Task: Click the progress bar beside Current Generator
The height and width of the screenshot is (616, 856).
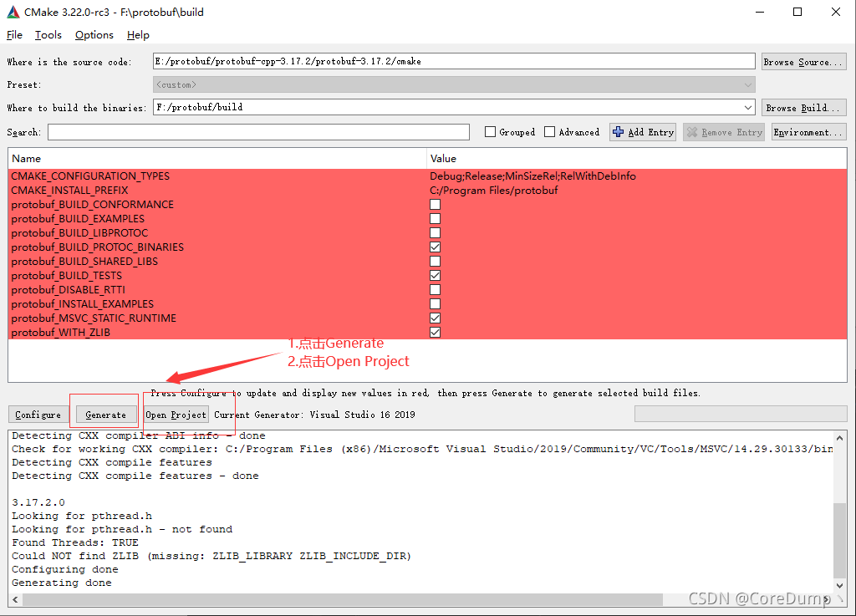Action: point(741,414)
